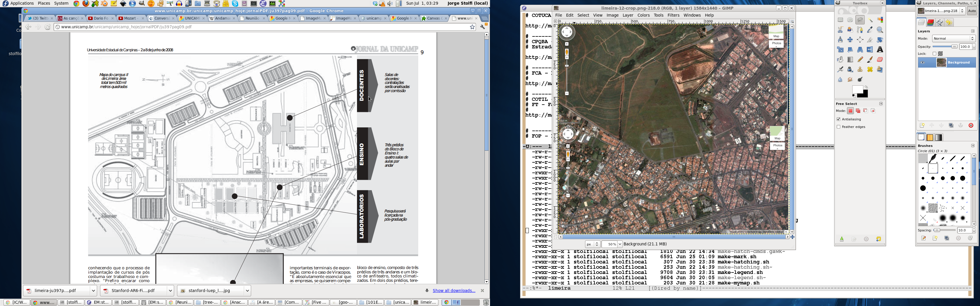The width and height of the screenshot is (980, 306).
Task: Activate the Move tool
Action: point(850,40)
